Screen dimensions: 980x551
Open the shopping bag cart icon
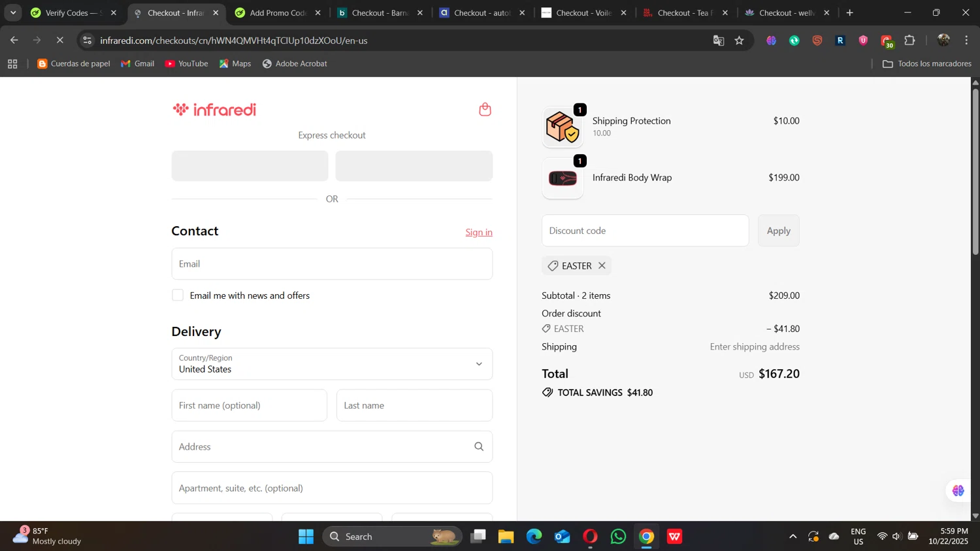click(485, 109)
